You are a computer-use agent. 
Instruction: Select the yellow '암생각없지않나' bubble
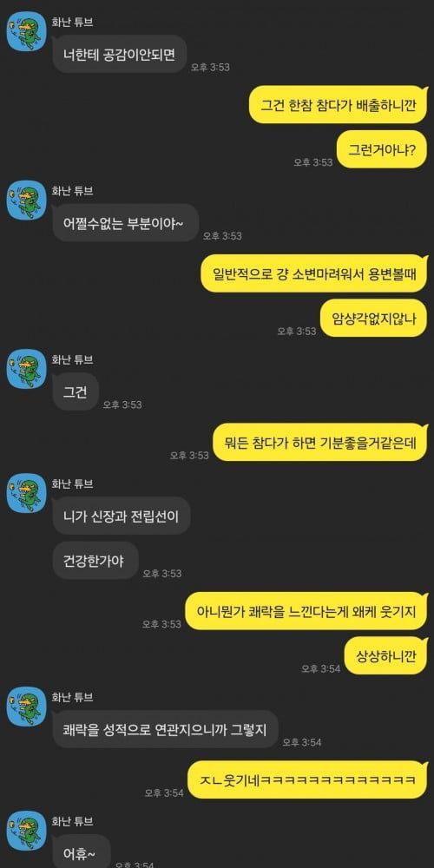pos(375,318)
